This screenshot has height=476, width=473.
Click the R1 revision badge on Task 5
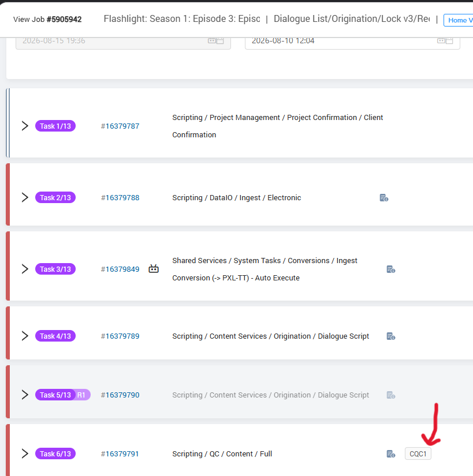pos(82,395)
